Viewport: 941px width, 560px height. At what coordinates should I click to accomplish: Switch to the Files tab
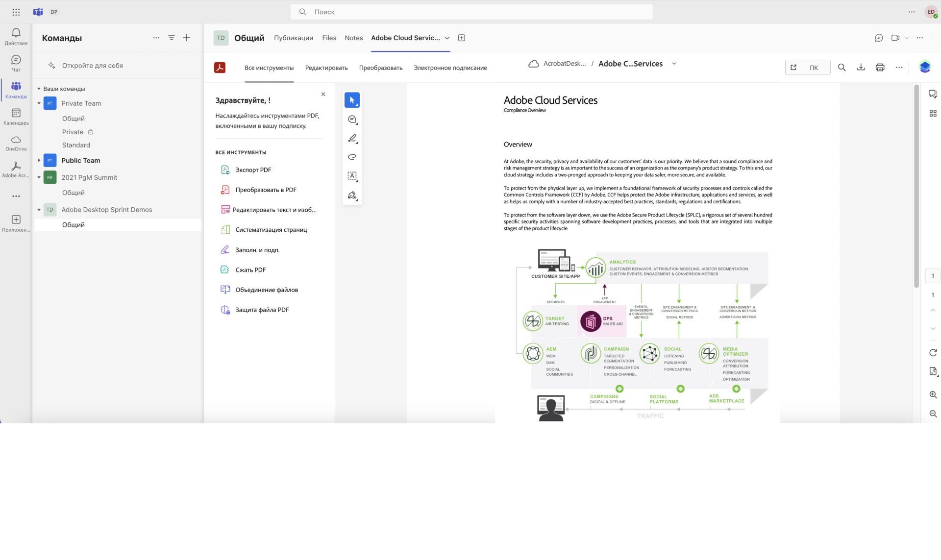(329, 38)
